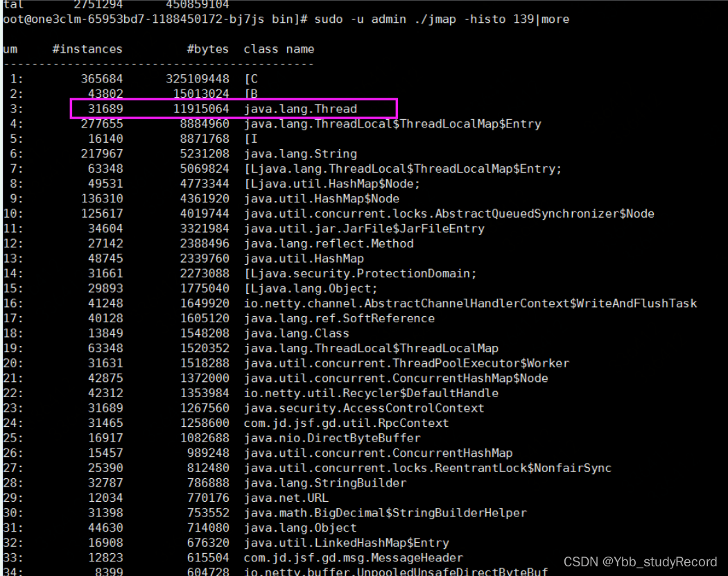Select java.util.concurrent.ConcurrentHashMap on row 26
Image resolution: width=728 pixels, height=576 pixels.
coord(379,453)
